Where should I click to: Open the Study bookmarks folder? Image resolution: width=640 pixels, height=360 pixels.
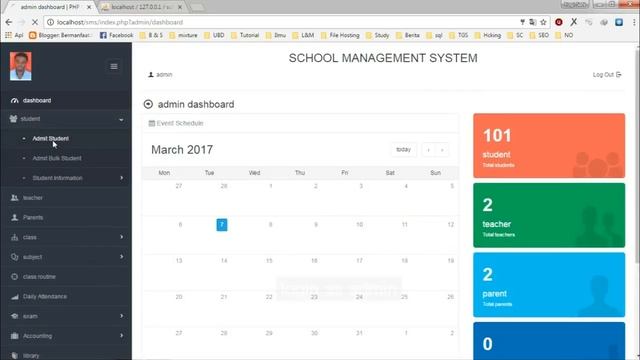[378, 36]
